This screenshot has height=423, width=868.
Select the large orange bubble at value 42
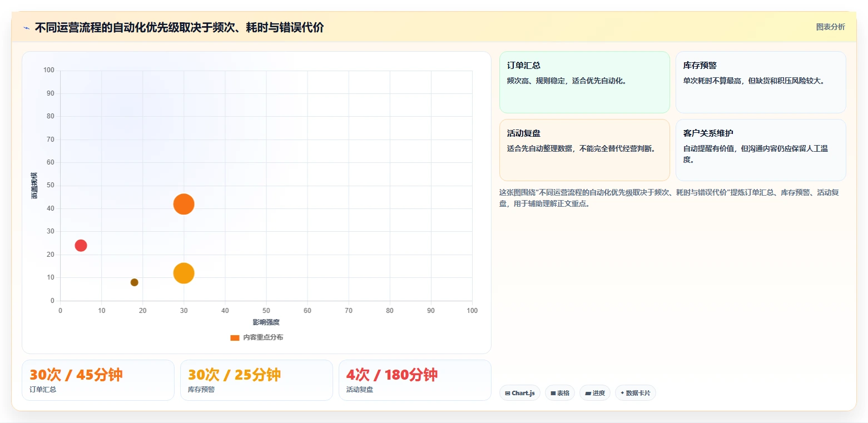point(183,204)
